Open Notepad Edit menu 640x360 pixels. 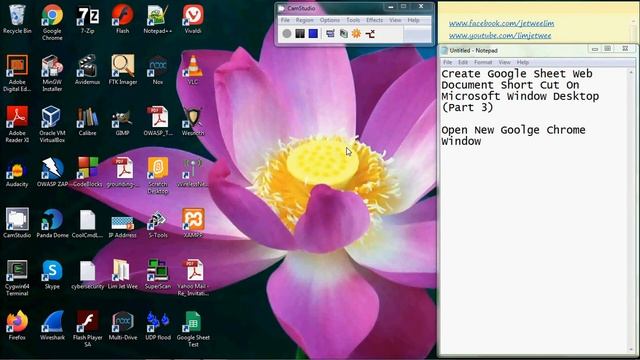coord(462,62)
